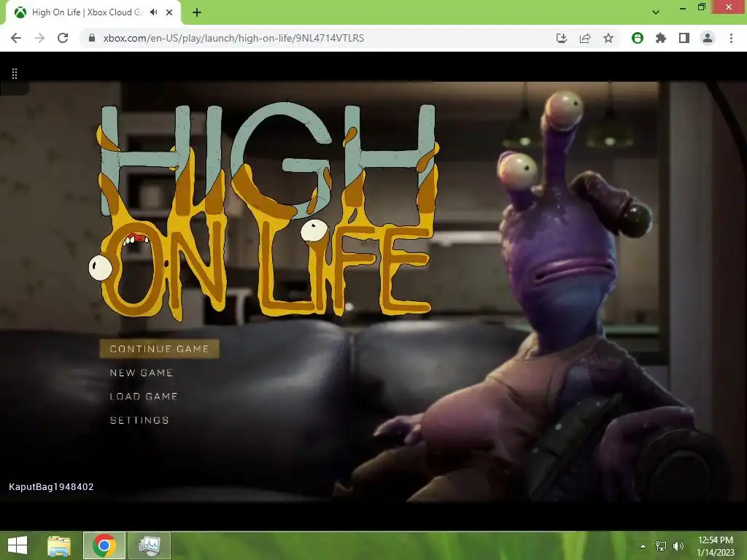
Task: Click the Chrome taskbar icon
Action: click(104, 545)
